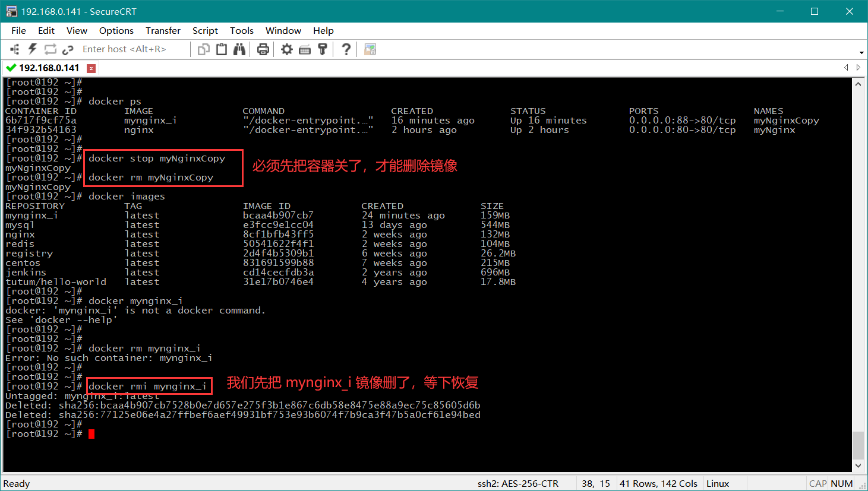Open the Script menu
The height and width of the screenshot is (491, 868).
(x=205, y=30)
